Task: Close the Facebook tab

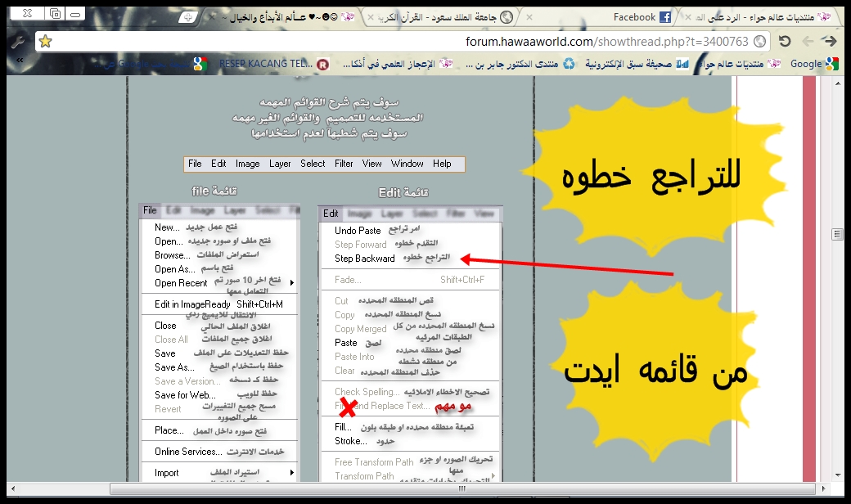Action: (529, 17)
